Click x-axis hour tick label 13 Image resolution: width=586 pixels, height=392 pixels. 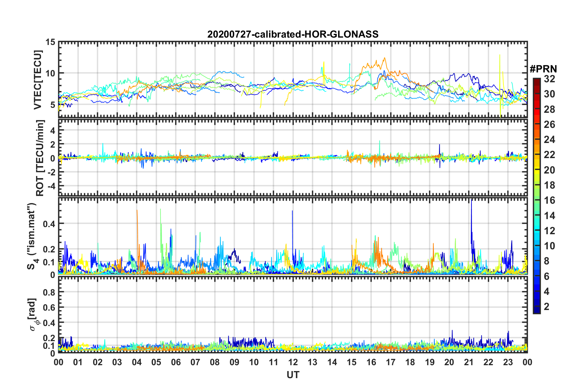click(x=312, y=362)
